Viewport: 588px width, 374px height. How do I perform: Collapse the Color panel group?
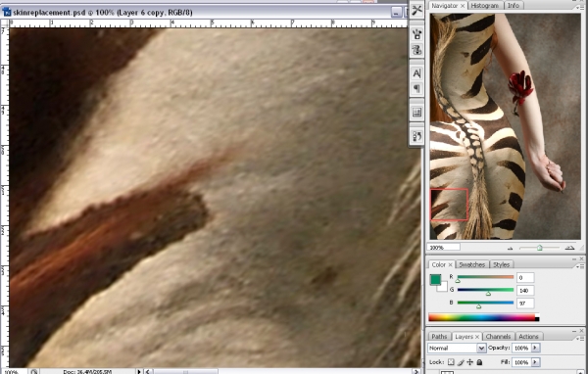coord(574,258)
